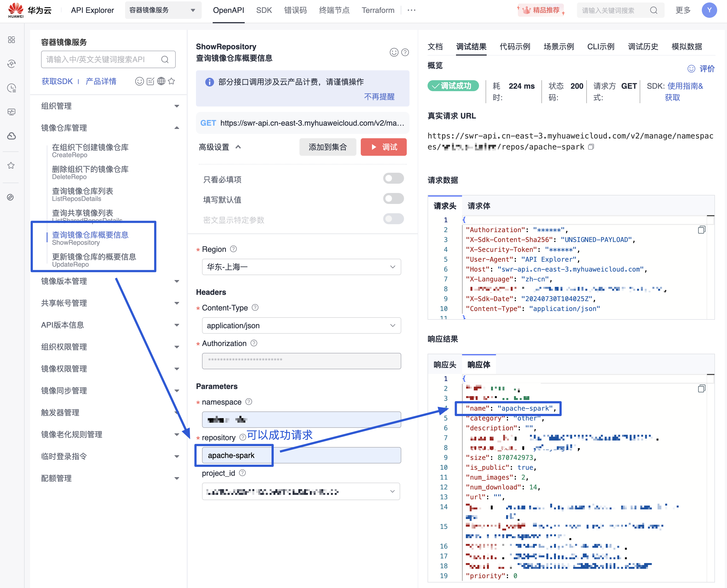Click 添加到集合 button
The height and width of the screenshot is (588, 727).
pos(328,147)
